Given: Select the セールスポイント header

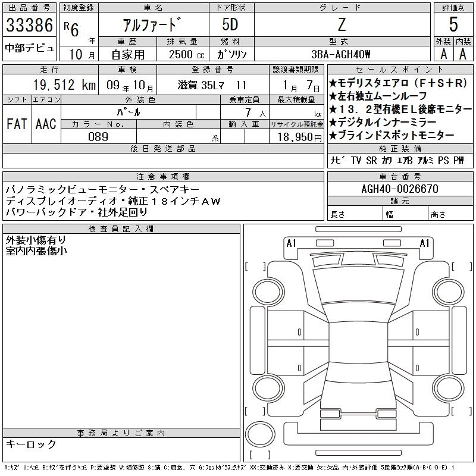Looking at the screenshot, I should pos(400,70).
